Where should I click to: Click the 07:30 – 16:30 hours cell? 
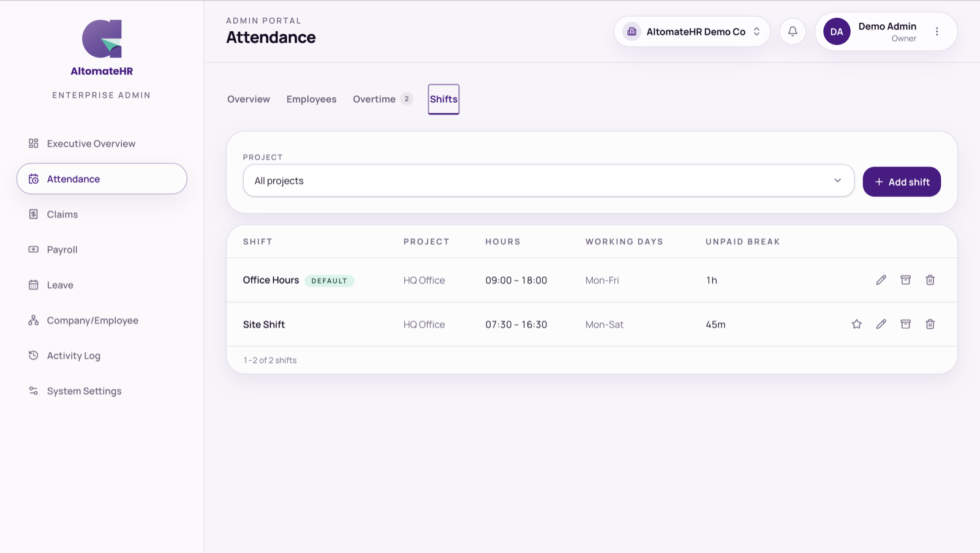click(x=516, y=325)
